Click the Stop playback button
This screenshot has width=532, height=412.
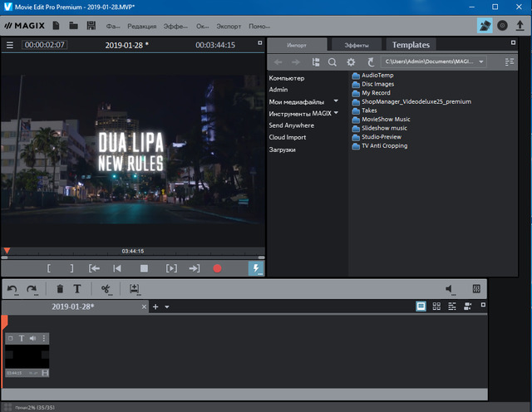click(x=144, y=268)
